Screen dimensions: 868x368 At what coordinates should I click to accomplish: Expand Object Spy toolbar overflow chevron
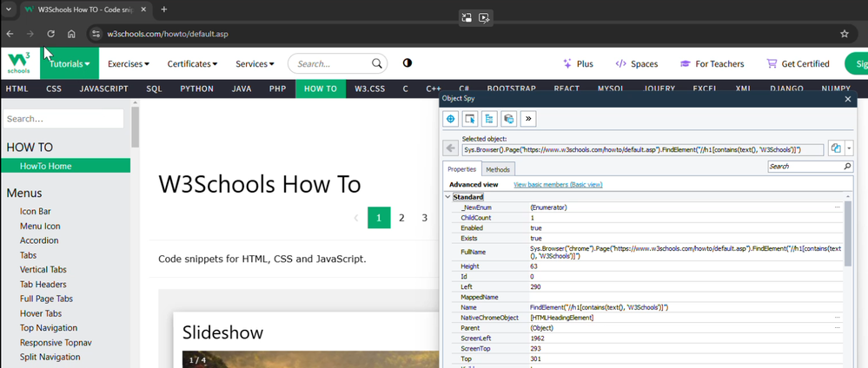[x=528, y=119]
